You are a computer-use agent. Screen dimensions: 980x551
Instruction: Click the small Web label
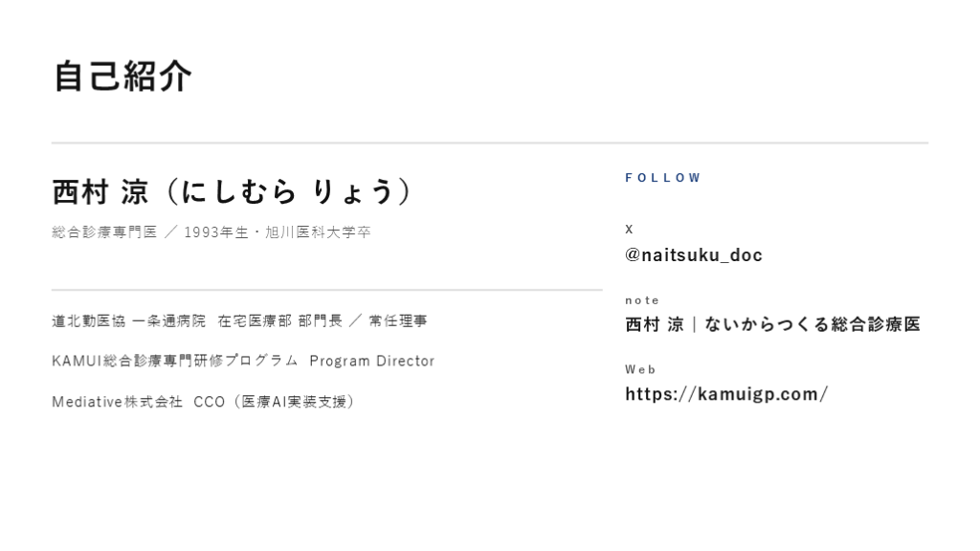click(640, 369)
